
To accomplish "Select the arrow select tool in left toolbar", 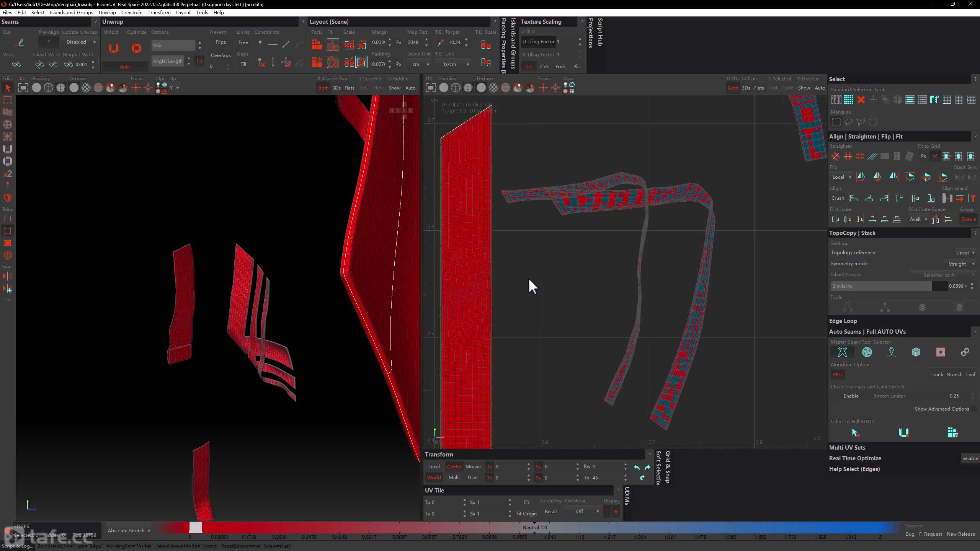I will 8,88.
